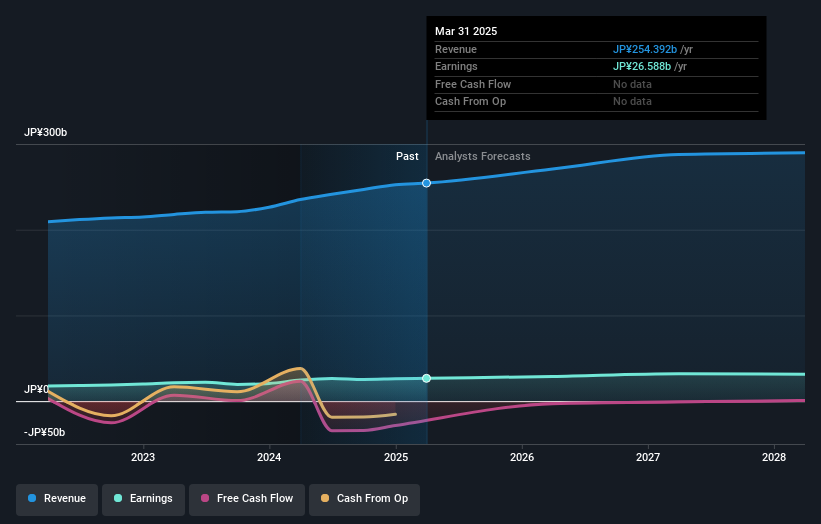Click the 2023 axis label

point(143,458)
